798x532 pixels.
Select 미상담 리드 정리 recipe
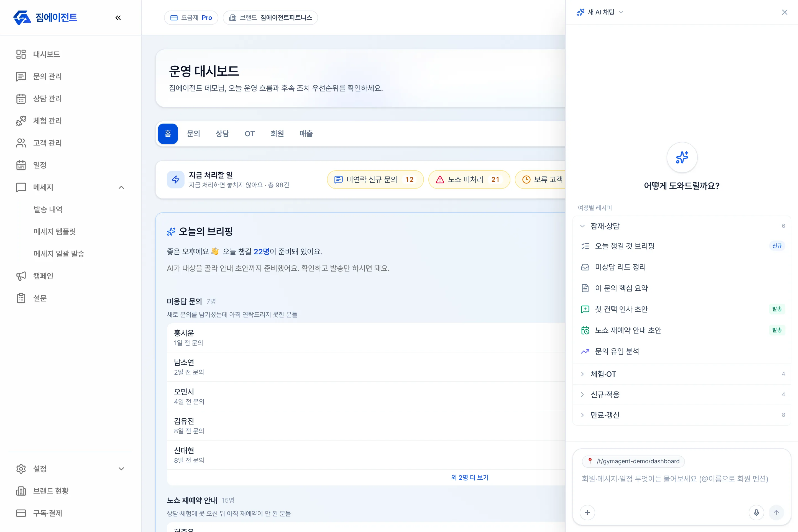(x=682, y=267)
